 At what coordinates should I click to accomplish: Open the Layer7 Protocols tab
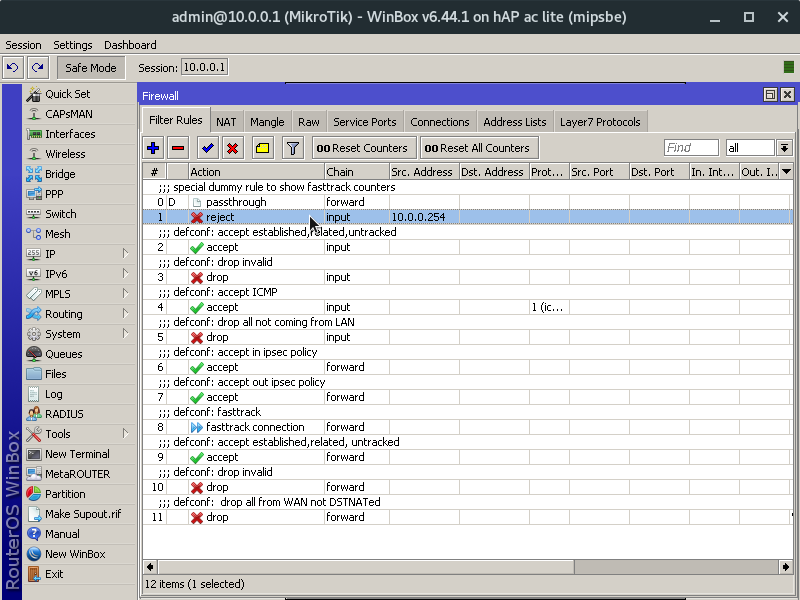[x=600, y=122]
